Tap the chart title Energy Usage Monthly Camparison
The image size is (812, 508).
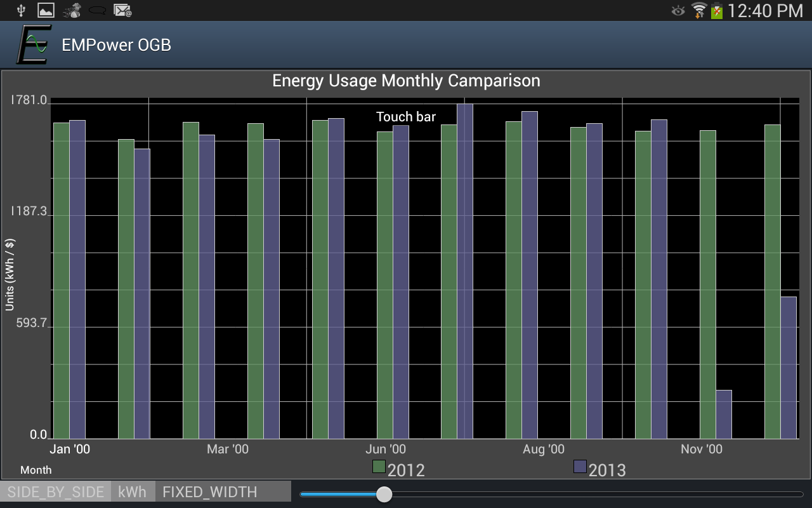click(x=406, y=81)
